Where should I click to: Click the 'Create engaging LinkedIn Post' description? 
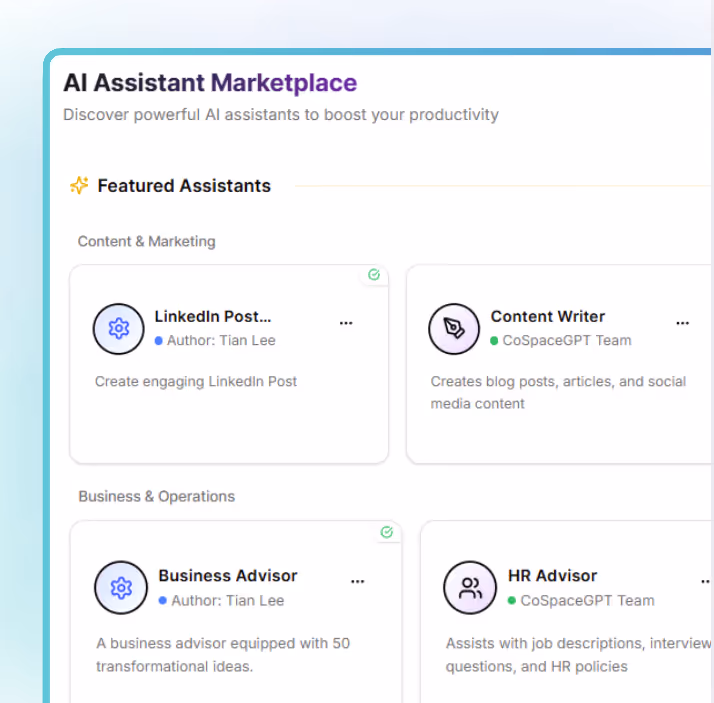196,382
